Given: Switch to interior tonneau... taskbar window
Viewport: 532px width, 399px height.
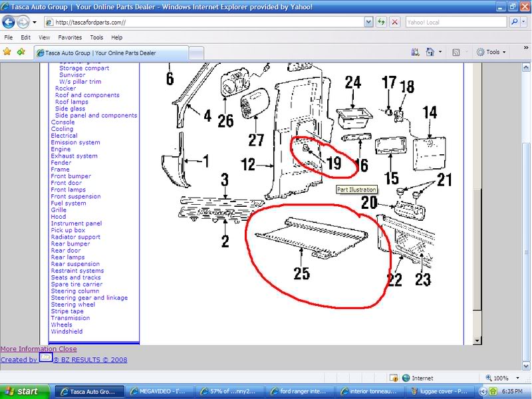Looking at the screenshot, I should [x=370, y=392].
